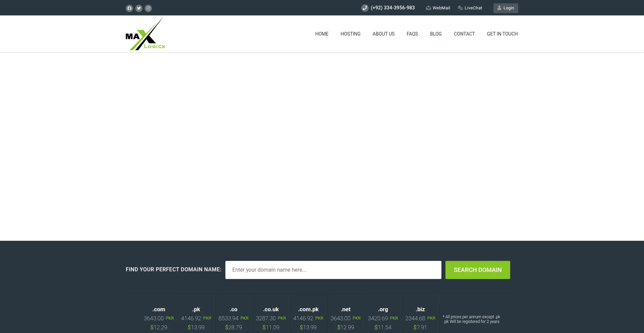Expand the FAQS section
644x333 pixels.
click(x=412, y=34)
